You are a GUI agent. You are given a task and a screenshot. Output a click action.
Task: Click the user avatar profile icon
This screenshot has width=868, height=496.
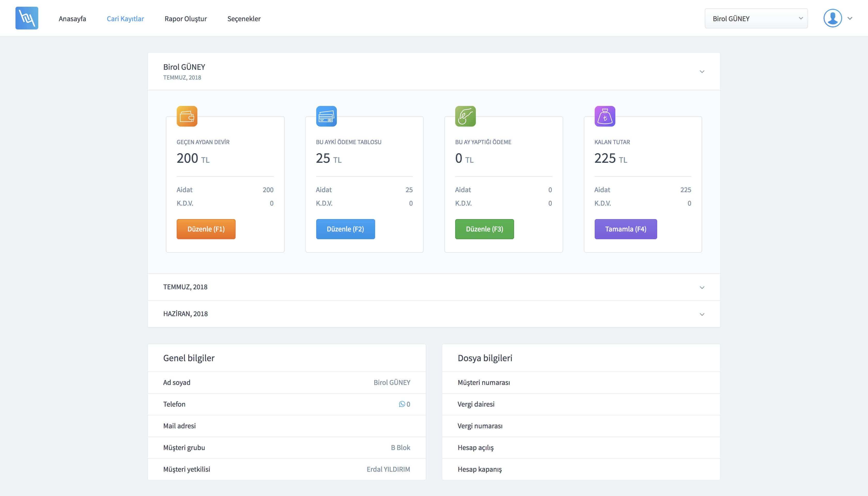click(832, 18)
